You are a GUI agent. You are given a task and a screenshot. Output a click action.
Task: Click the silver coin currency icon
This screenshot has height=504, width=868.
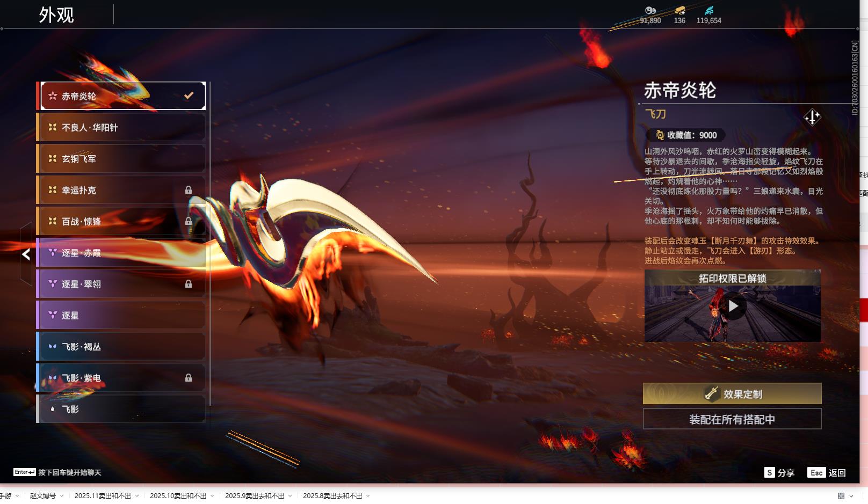pyautogui.click(x=650, y=10)
